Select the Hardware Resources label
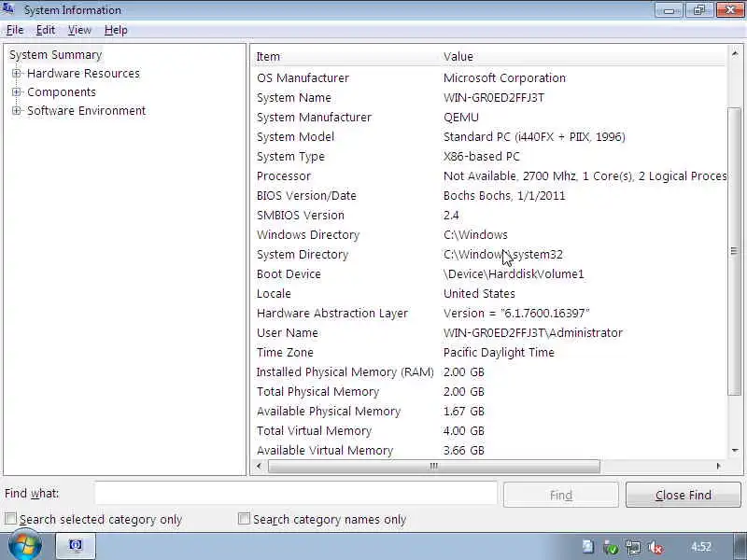 point(83,74)
